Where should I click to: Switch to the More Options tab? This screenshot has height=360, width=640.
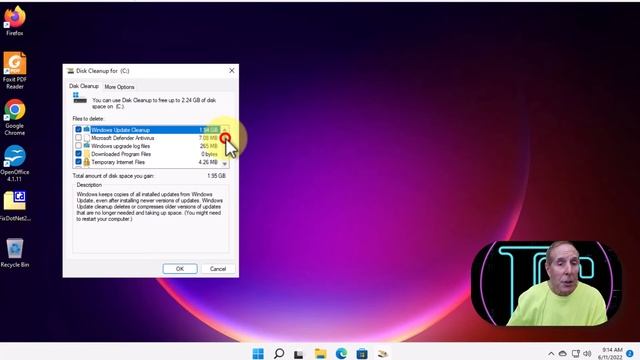pyautogui.click(x=119, y=87)
